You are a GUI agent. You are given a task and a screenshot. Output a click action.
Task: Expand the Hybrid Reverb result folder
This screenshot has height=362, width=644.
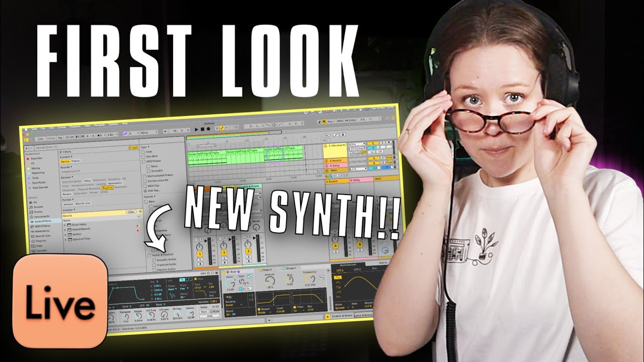[x=65, y=230]
